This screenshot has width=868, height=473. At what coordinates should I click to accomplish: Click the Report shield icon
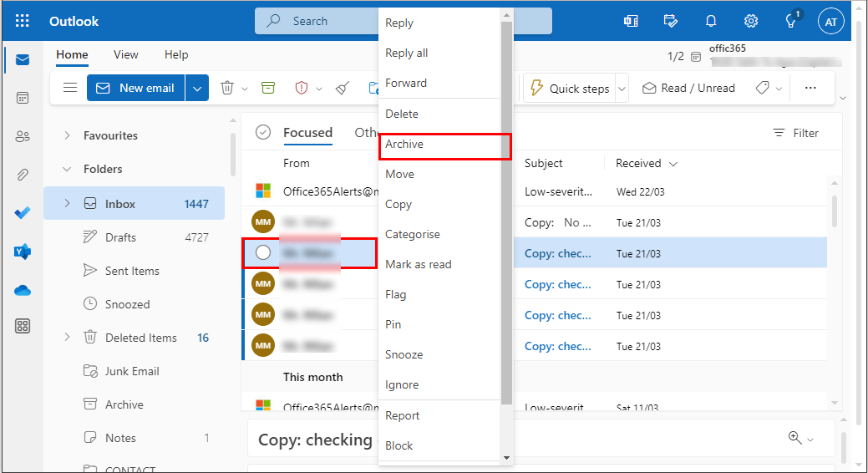point(301,88)
